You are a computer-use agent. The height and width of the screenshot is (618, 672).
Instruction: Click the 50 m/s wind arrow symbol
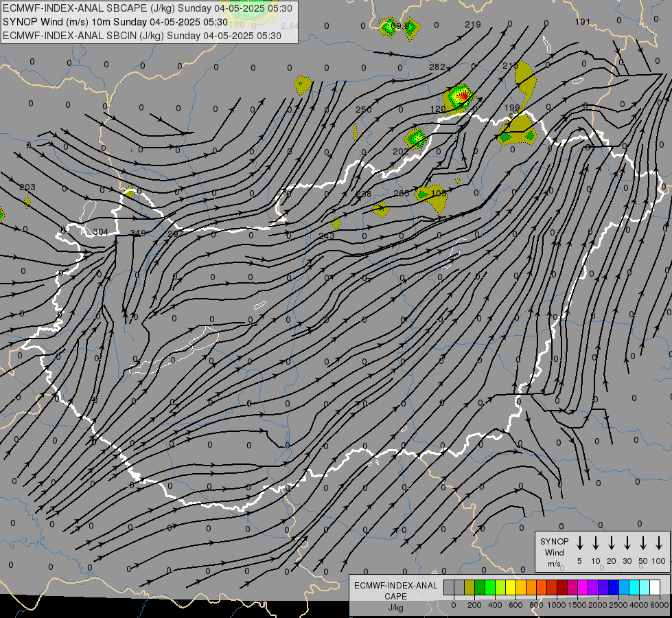pos(643,543)
